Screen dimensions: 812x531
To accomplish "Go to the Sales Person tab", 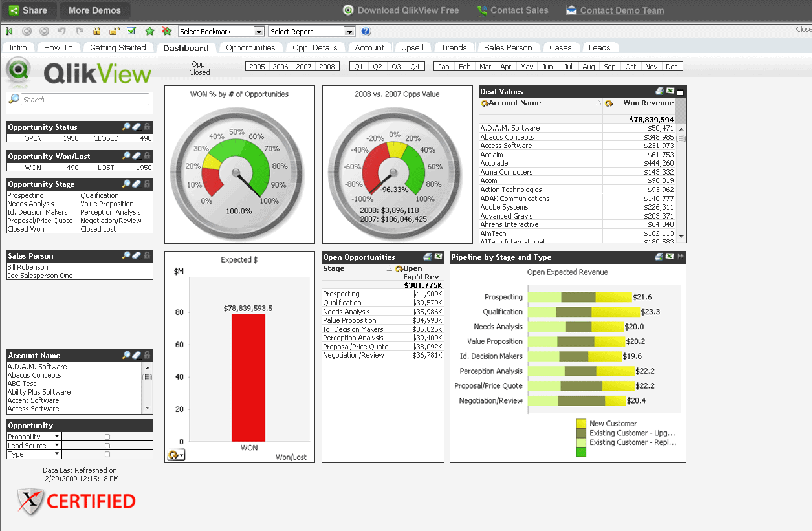I will [x=508, y=47].
